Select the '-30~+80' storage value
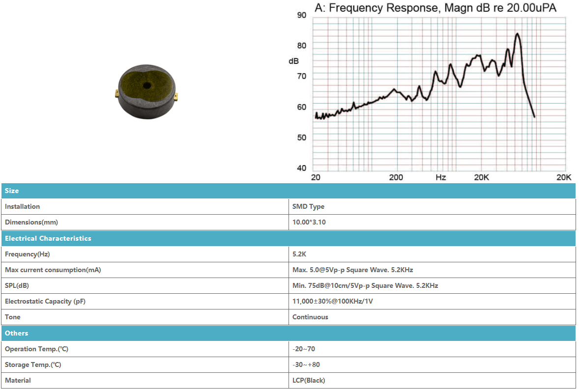579x392 pixels. [x=306, y=364]
